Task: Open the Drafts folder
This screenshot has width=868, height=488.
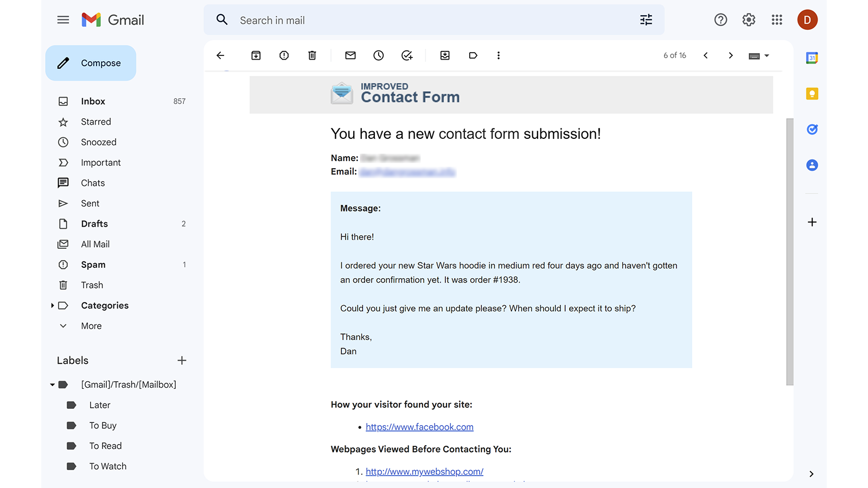Action: click(94, 223)
